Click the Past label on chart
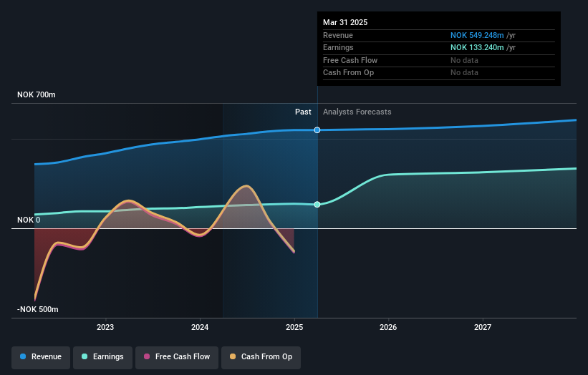Image resolution: width=588 pixels, height=375 pixels. pyautogui.click(x=303, y=112)
